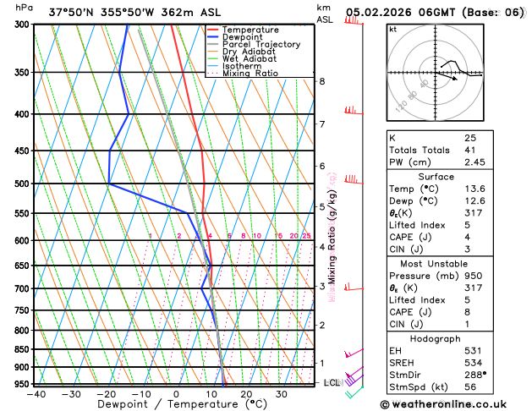Click the weatheronline.co.uk copyright text
The image size is (532, 411).
pos(443,404)
